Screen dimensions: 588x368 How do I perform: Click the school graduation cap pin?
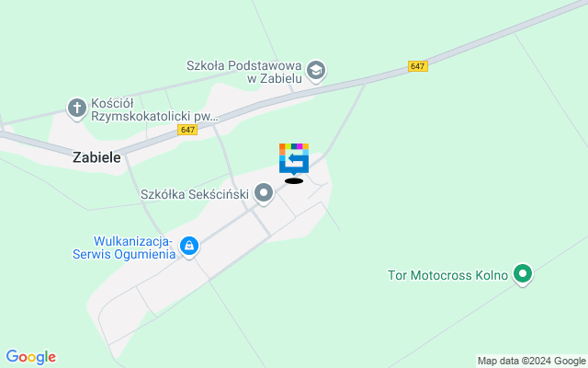click(316, 71)
